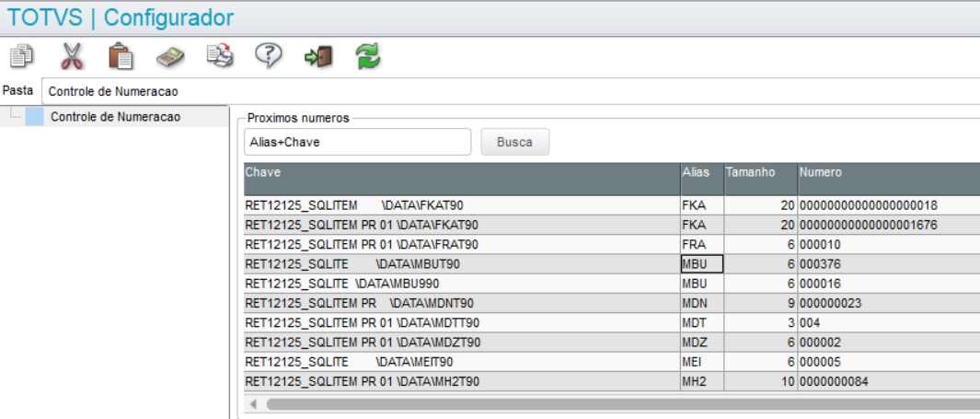Select the \DATA\MH2T90 key cell
This screenshot has width=980, height=419.
[x=462, y=381]
